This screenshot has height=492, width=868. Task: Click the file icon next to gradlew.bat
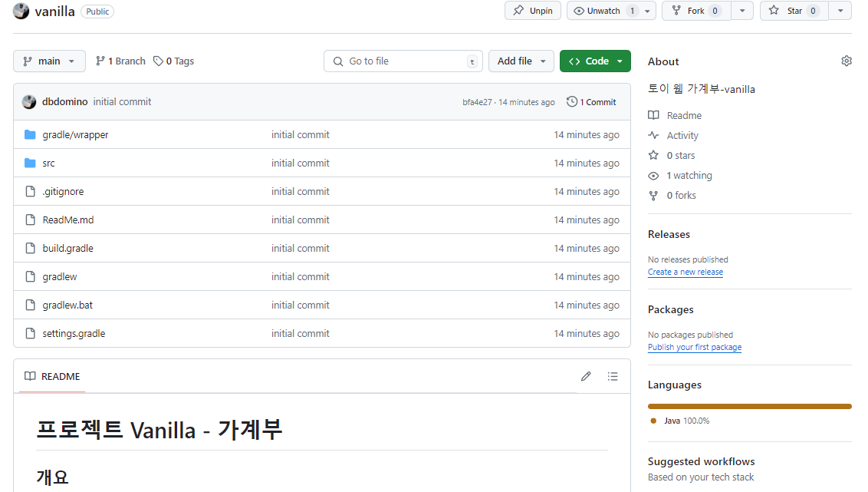31,305
